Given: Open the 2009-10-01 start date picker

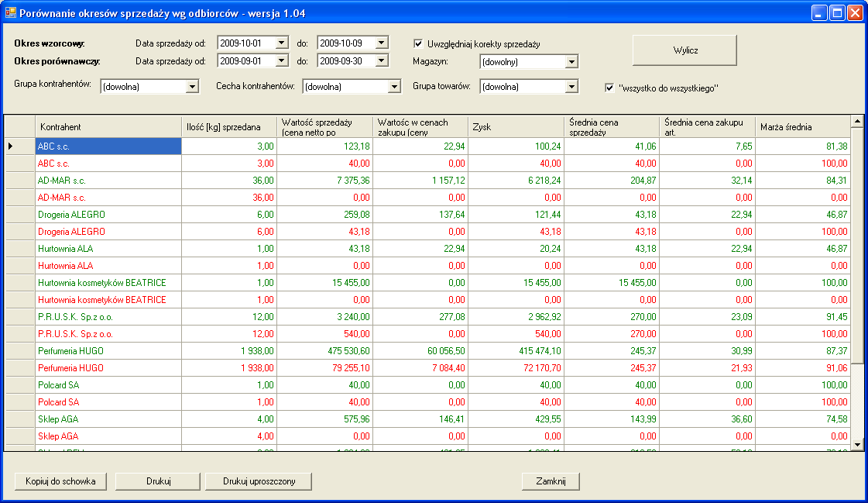Looking at the screenshot, I should pos(282,43).
